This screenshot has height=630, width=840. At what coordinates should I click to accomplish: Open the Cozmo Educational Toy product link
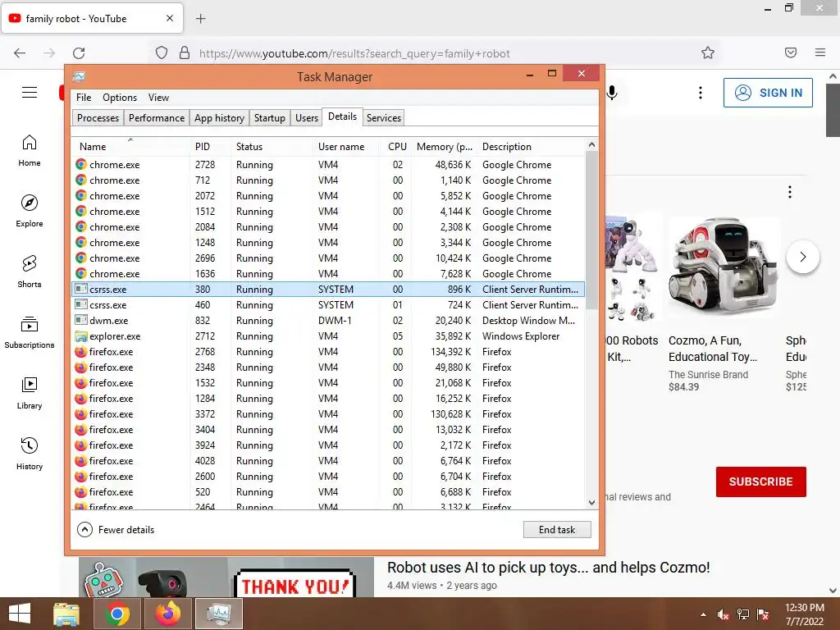coord(713,349)
